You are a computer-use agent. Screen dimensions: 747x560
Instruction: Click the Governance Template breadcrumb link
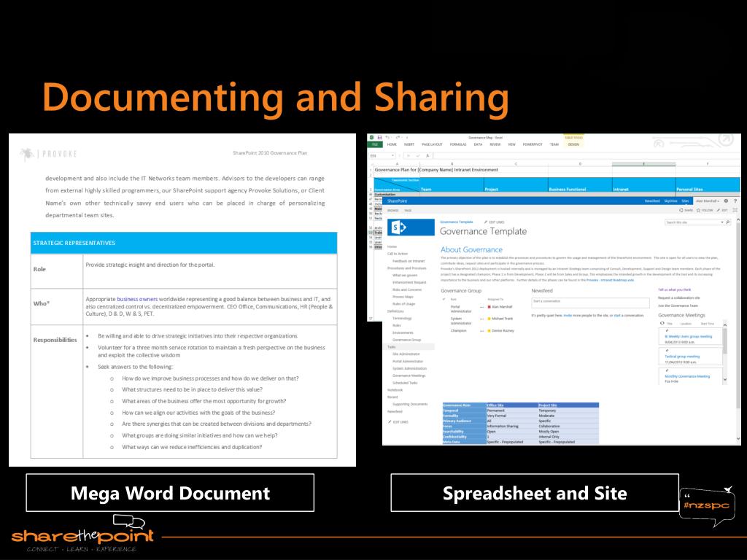click(x=457, y=222)
